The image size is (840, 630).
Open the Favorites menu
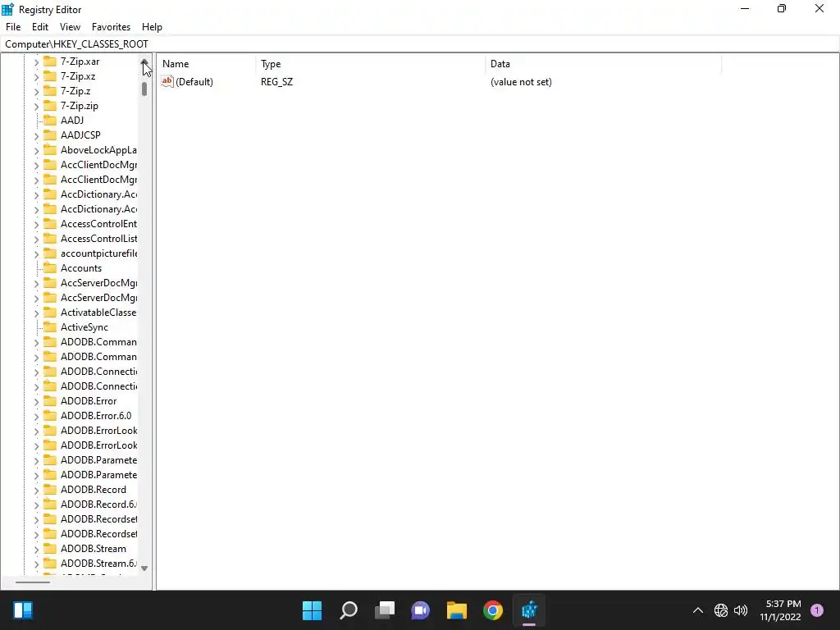(111, 27)
